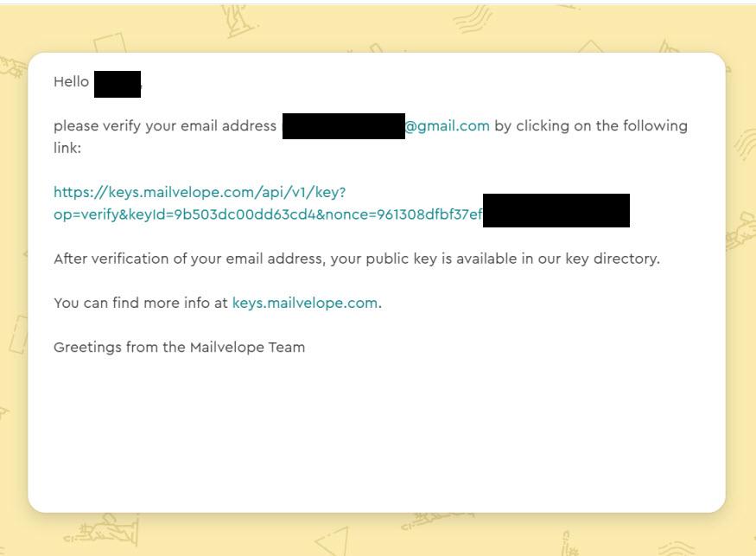Click the @gmail.com email address link
This screenshot has width=756, height=556.
pyautogui.click(x=448, y=126)
